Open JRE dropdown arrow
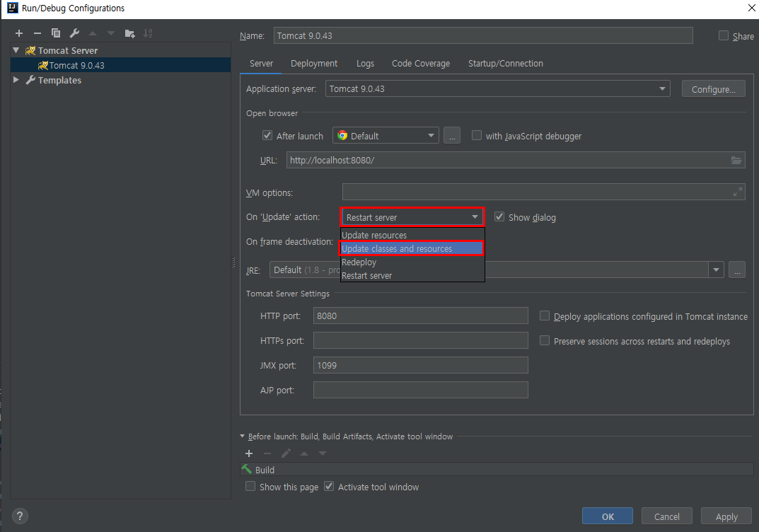 716,270
